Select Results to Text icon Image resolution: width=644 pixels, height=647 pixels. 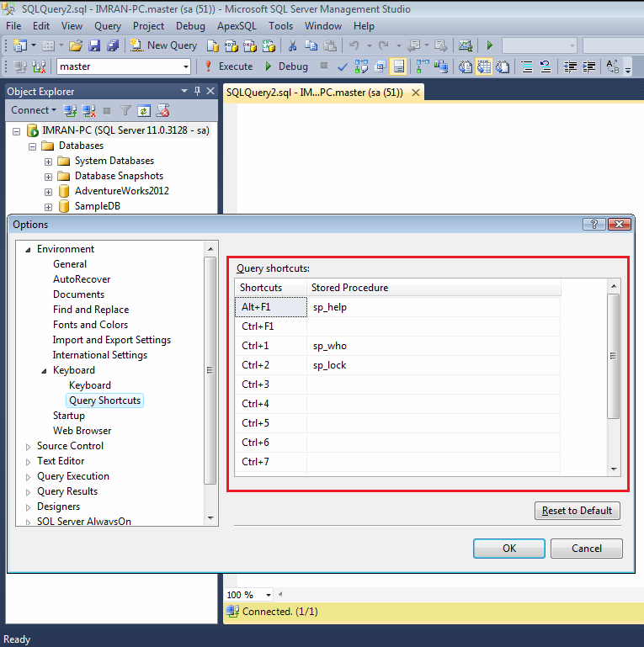(x=466, y=66)
